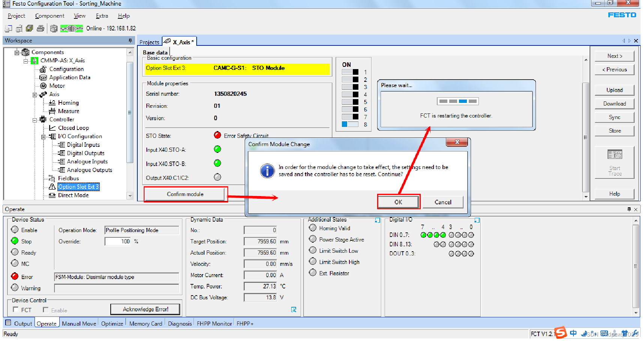This screenshot has height=341, width=644.
Task: Open the Project menu
Action: coord(17,16)
